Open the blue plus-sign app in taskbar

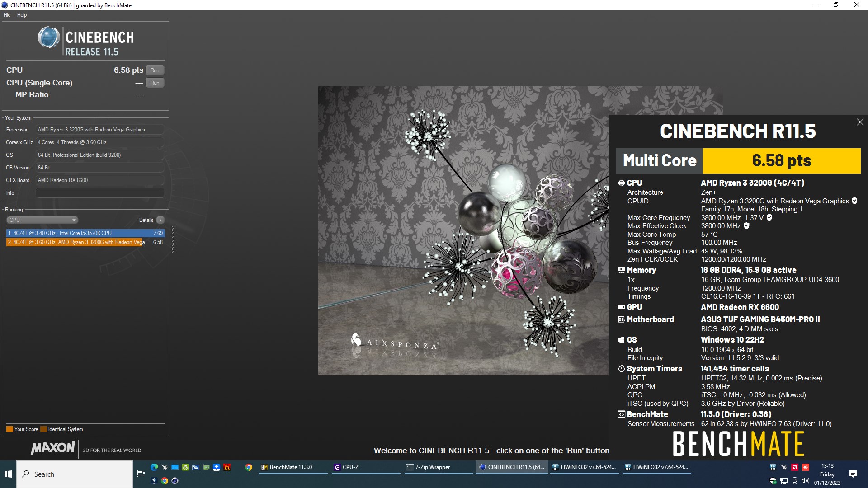coord(217,467)
